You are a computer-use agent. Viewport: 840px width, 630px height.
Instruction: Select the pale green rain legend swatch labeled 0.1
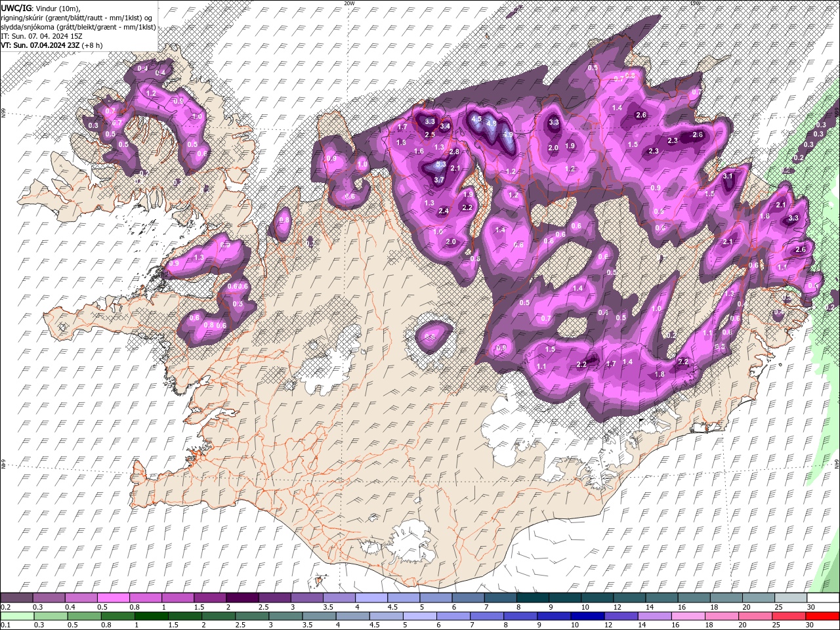[x=16, y=616]
